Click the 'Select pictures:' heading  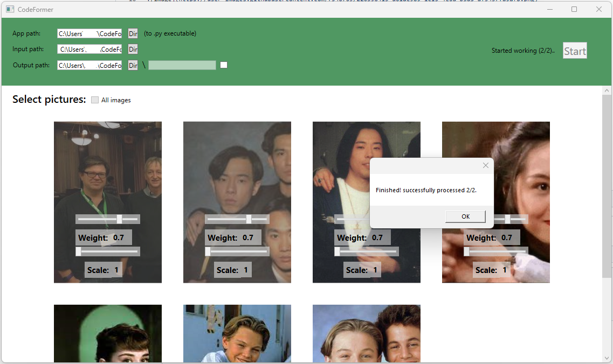49,99
